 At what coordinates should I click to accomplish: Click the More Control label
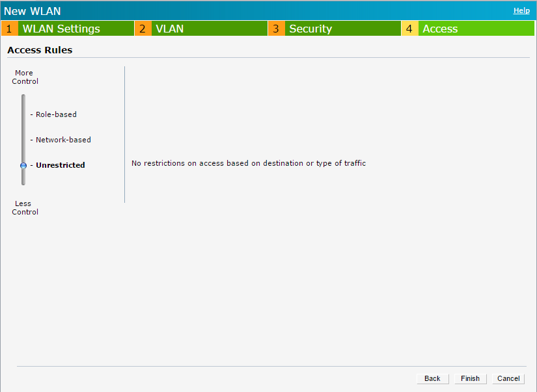[25, 77]
